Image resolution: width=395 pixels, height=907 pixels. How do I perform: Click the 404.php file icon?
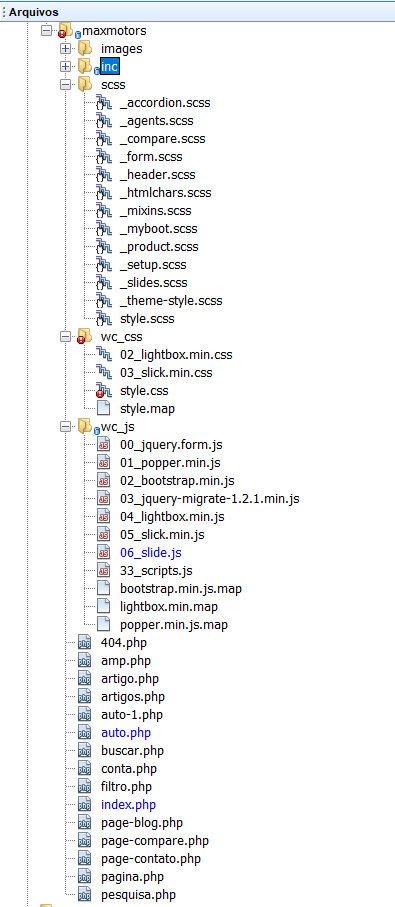point(85,642)
